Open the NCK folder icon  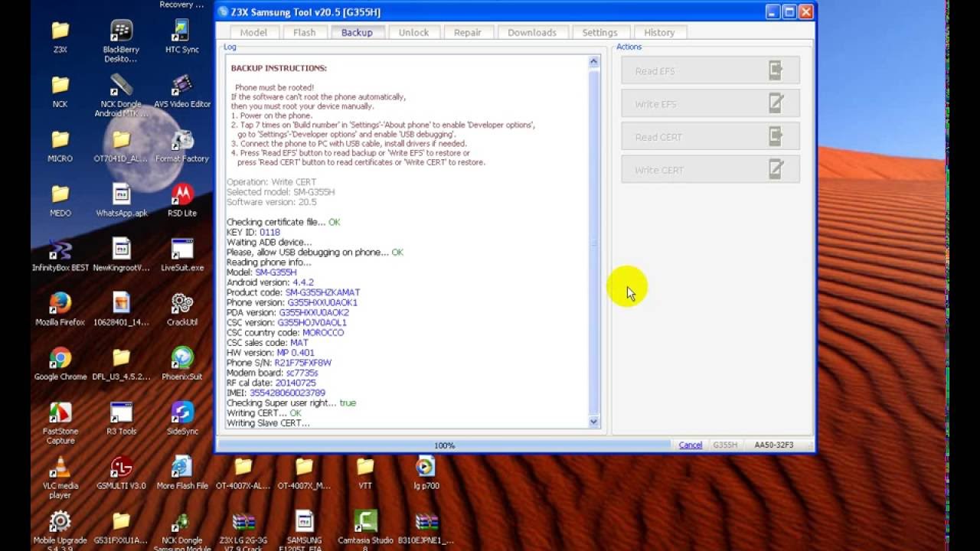coord(60,91)
